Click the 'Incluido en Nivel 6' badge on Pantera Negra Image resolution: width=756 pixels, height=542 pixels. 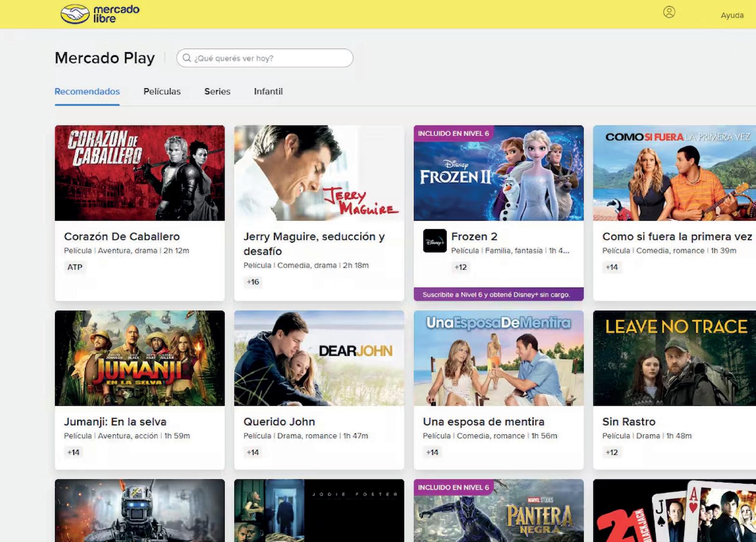point(453,488)
